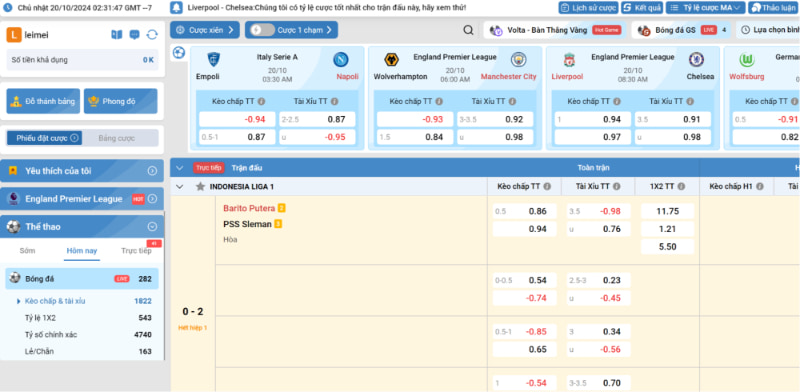Click info icon next to Kèo chấp H1
Viewport: 800px width, 392px height.
click(x=760, y=187)
